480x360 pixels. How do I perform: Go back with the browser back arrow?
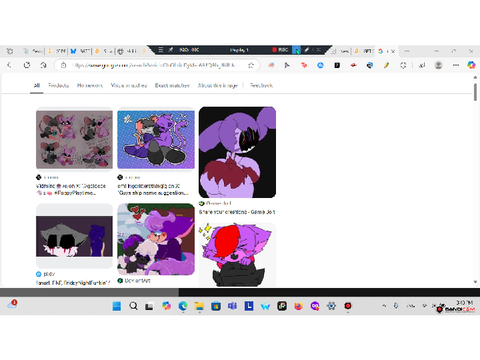tap(9, 65)
